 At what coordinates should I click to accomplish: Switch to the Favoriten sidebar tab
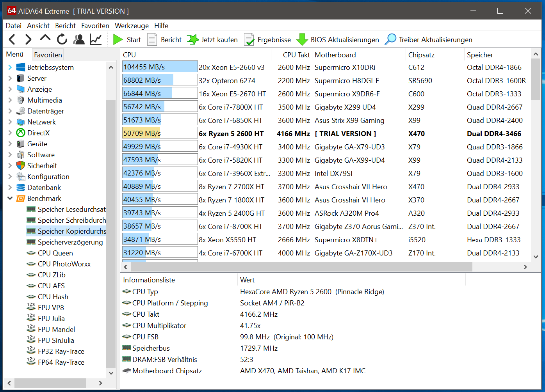pos(48,55)
